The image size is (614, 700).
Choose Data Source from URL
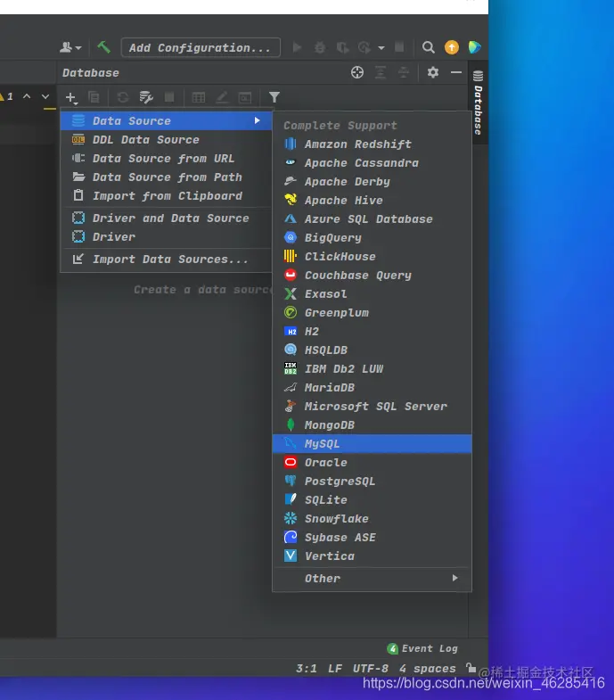(x=166, y=159)
